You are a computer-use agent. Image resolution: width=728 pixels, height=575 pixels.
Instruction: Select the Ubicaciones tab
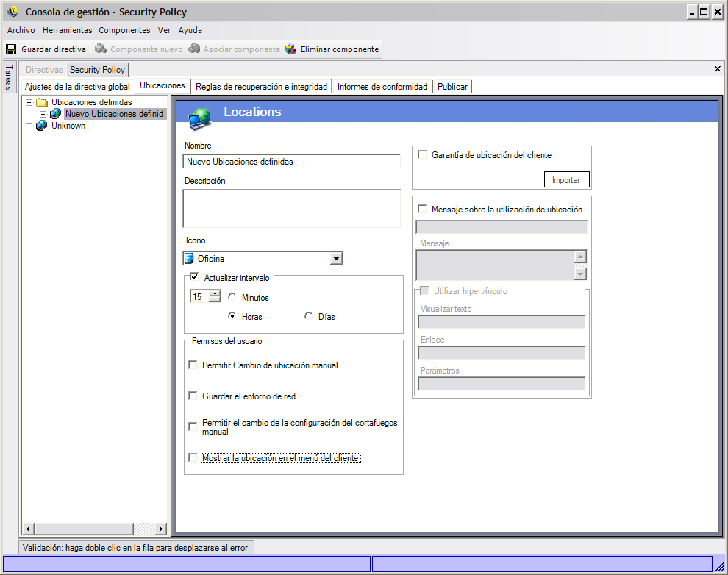pos(163,85)
